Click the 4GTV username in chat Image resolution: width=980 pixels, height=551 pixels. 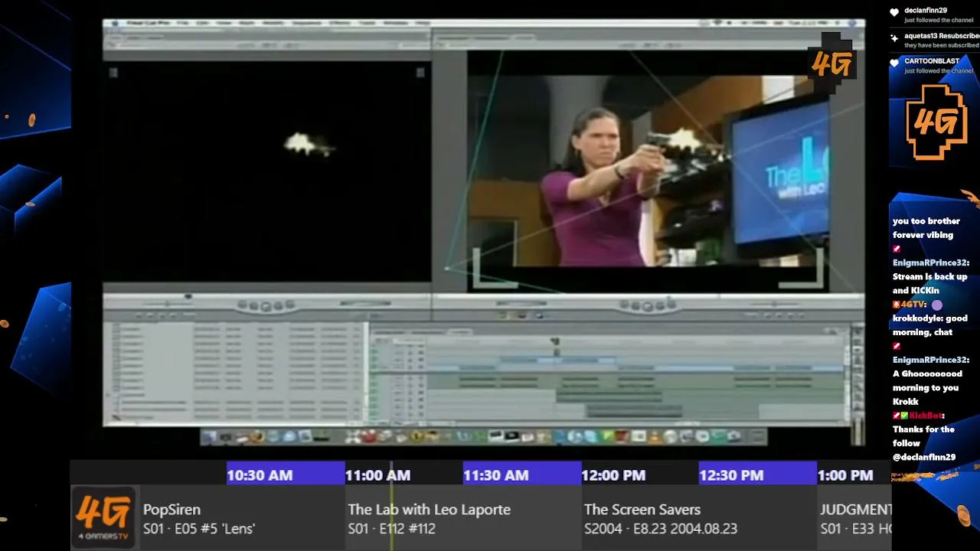[913, 305]
